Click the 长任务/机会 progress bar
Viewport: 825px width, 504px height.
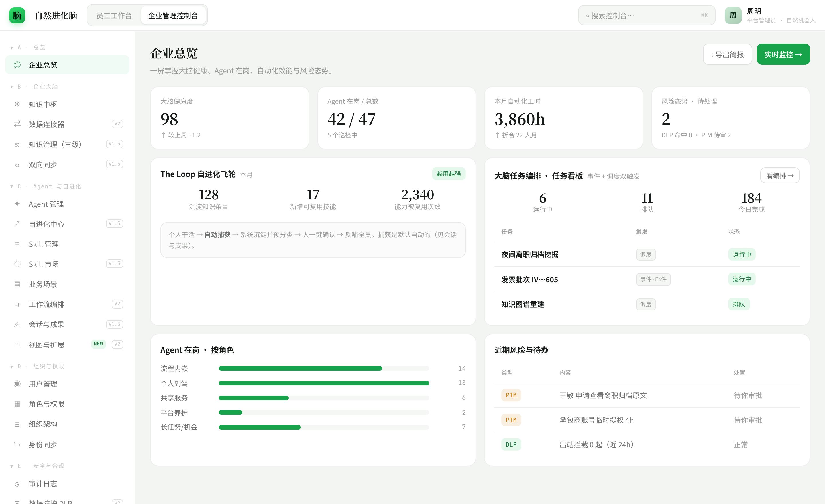(x=324, y=427)
